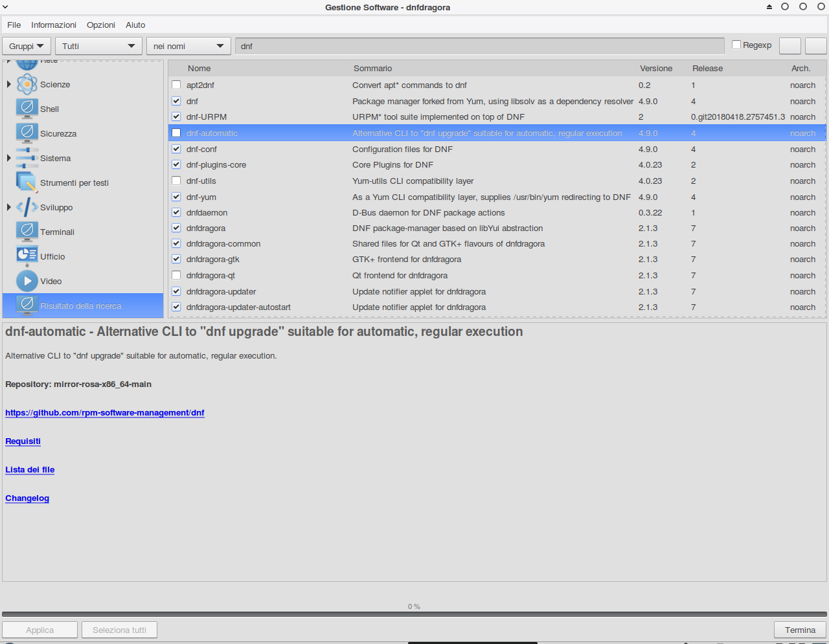The width and height of the screenshot is (829, 644).
Task: Select the Sistema sliders icon
Action: (27, 158)
